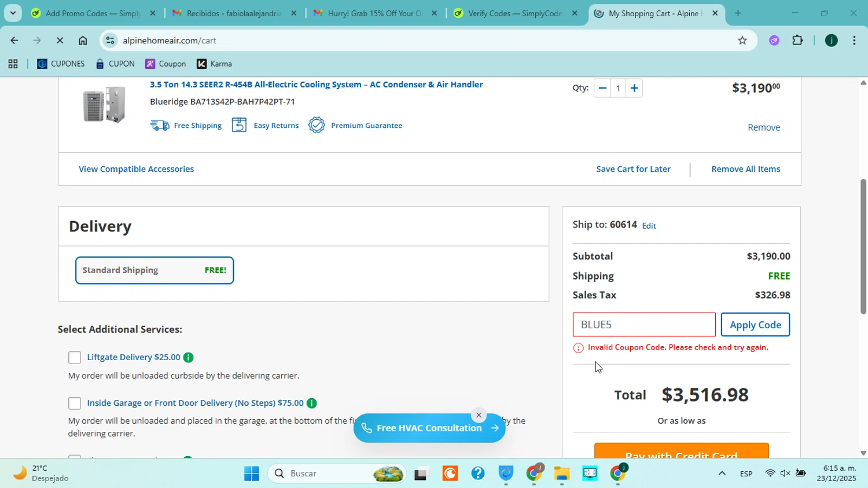This screenshot has width=868, height=488.
Task: Switch to the Recibidos Gmail tab
Action: click(234, 13)
